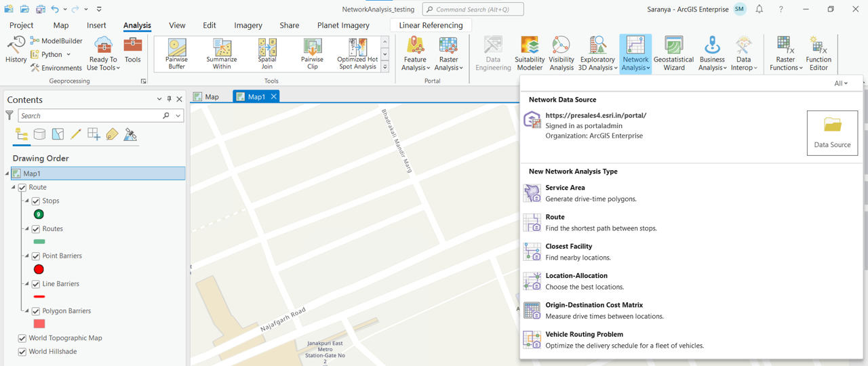The width and height of the screenshot is (868, 366).
Task: Open Ready To Use Tools
Action: tap(103, 54)
